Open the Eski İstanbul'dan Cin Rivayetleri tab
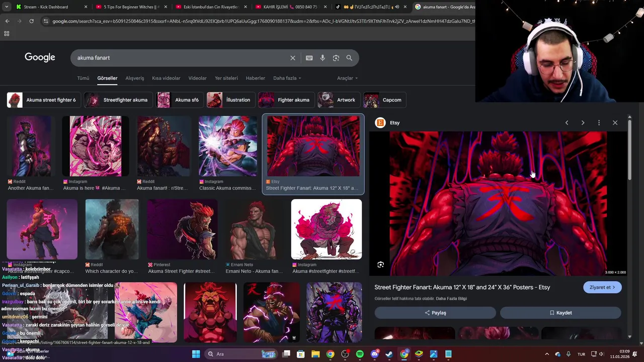This screenshot has height=362, width=644. click(211, 7)
